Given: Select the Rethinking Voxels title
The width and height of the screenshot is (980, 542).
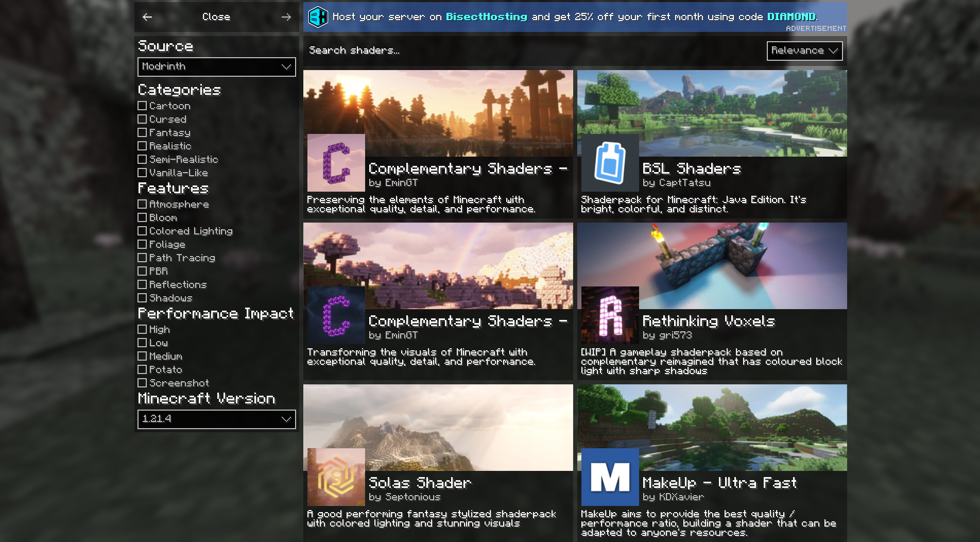Looking at the screenshot, I should tap(709, 321).
